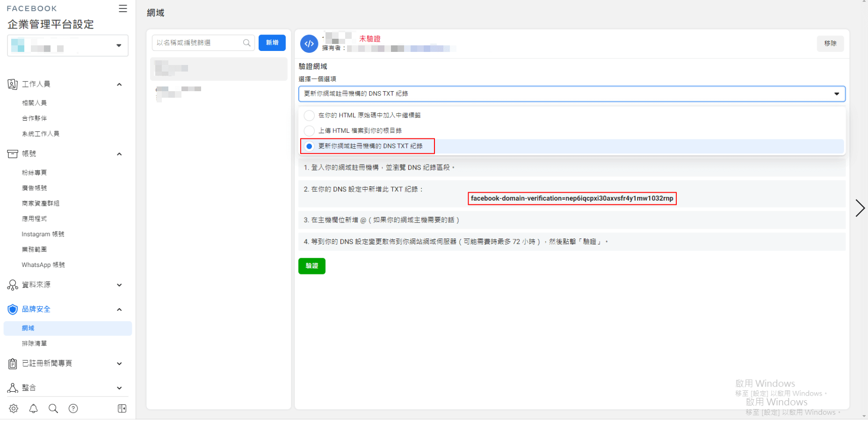Click the magnifier in the domain filter box
The image size is (868, 425).
247,43
